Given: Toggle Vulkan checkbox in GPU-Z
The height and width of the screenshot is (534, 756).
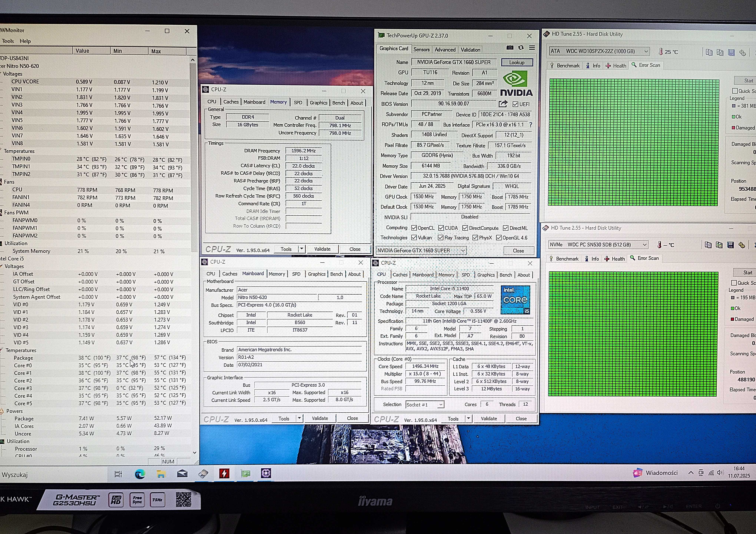Looking at the screenshot, I should [414, 238].
